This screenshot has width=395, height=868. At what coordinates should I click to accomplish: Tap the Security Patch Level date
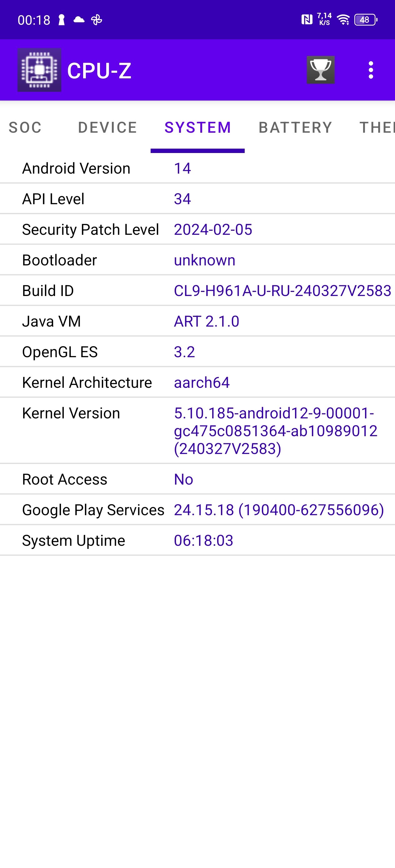213,229
